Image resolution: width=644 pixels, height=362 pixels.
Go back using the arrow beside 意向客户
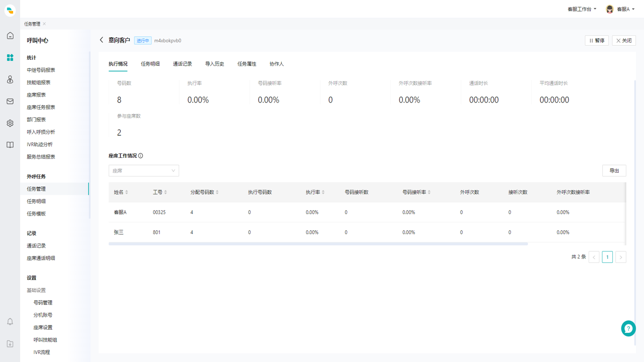tap(101, 40)
